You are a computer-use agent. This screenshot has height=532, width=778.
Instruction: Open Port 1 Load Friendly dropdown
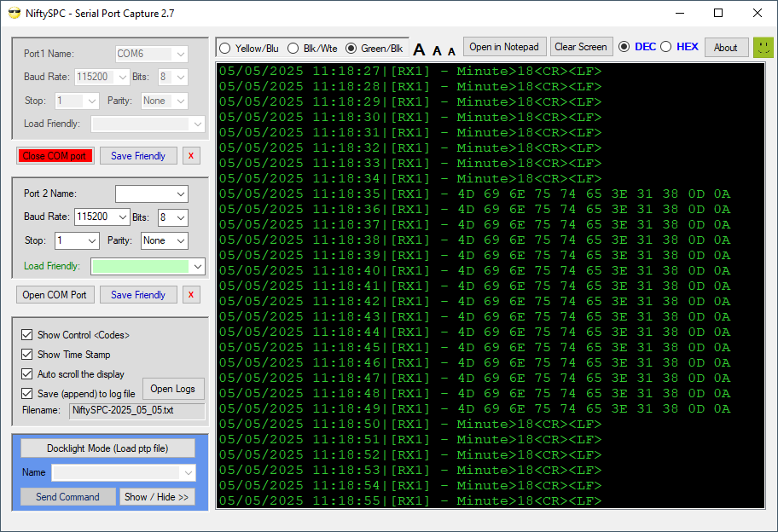pyautogui.click(x=148, y=124)
